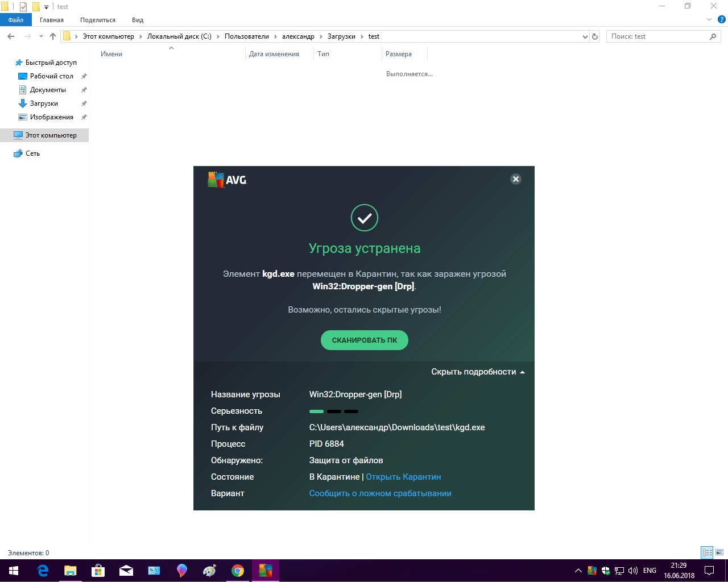
Task: Go back using the Back arrow
Action: [x=11, y=36]
